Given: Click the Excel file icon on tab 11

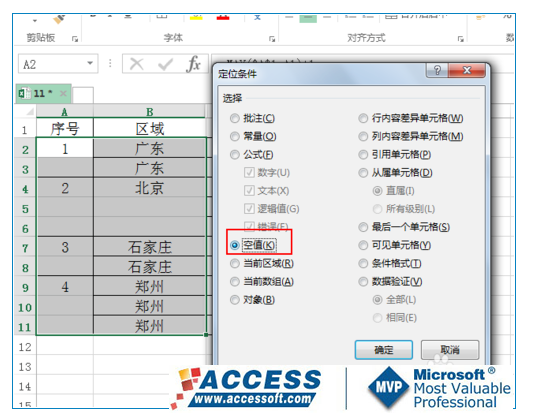Looking at the screenshot, I should pos(23,93).
